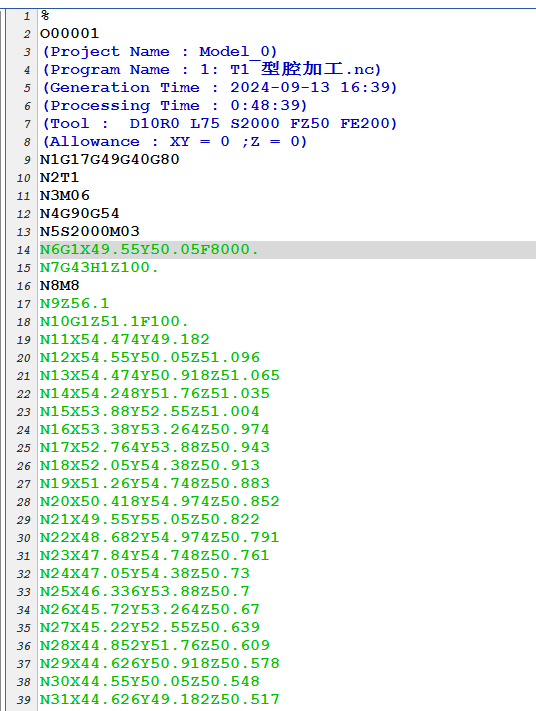Select the Project Name comment line
The image size is (536, 711).
[x=159, y=52]
